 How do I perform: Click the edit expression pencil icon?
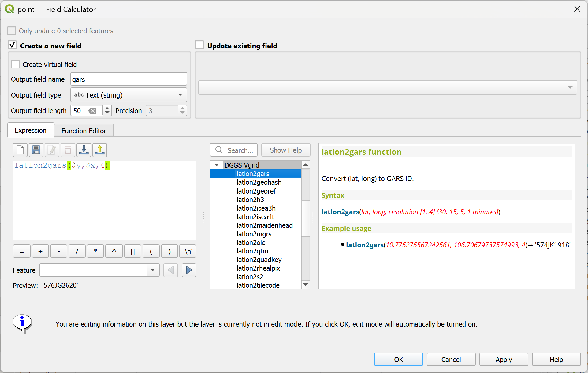pyautogui.click(x=52, y=150)
